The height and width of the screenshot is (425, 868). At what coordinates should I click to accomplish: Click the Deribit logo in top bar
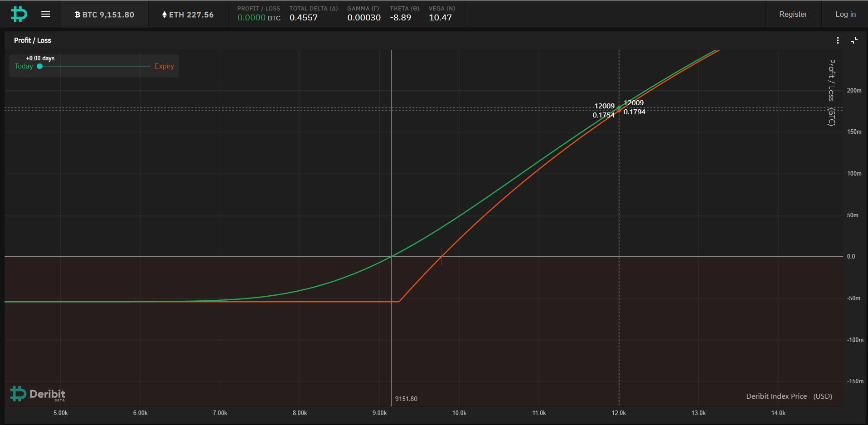click(19, 14)
